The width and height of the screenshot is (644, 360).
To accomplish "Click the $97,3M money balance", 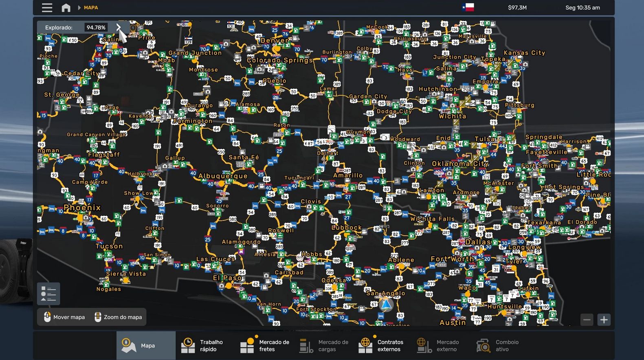I will pyautogui.click(x=517, y=8).
